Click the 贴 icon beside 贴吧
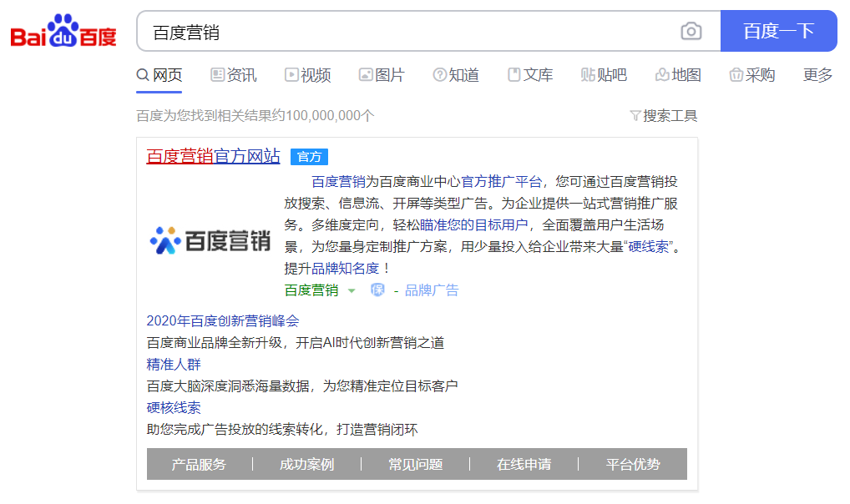Image resolution: width=850 pixels, height=504 pixels. tap(588, 75)
